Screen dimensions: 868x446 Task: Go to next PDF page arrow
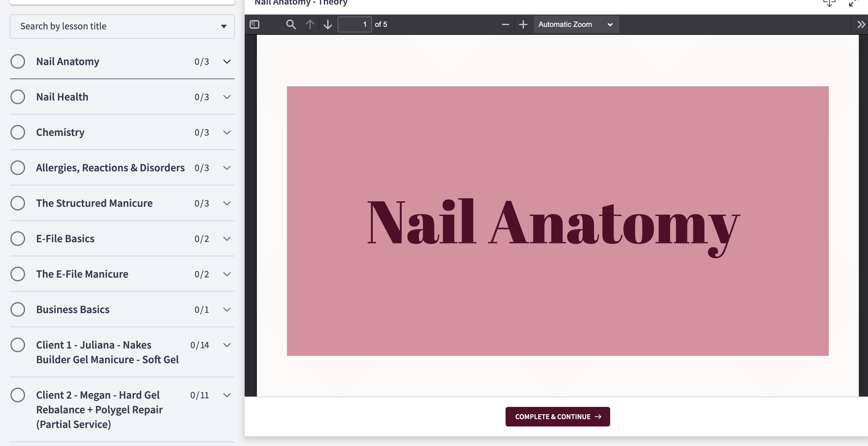pos(328,24)
